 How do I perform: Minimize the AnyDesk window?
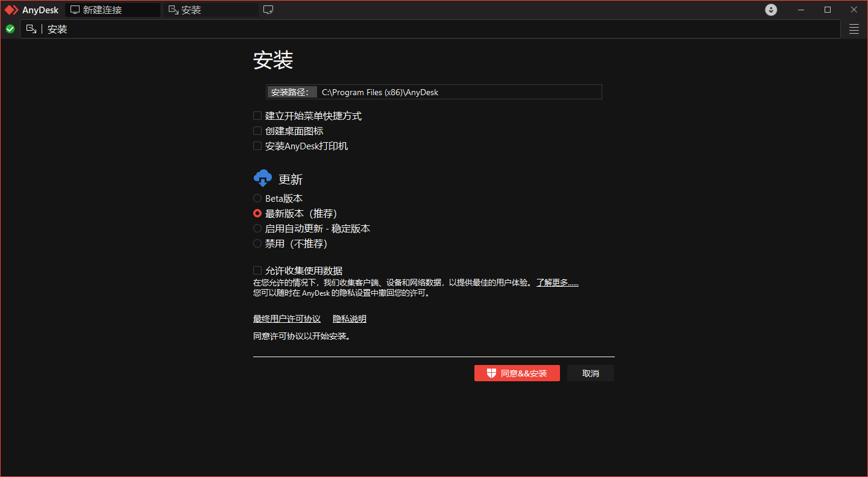click(x=801, y=10)
